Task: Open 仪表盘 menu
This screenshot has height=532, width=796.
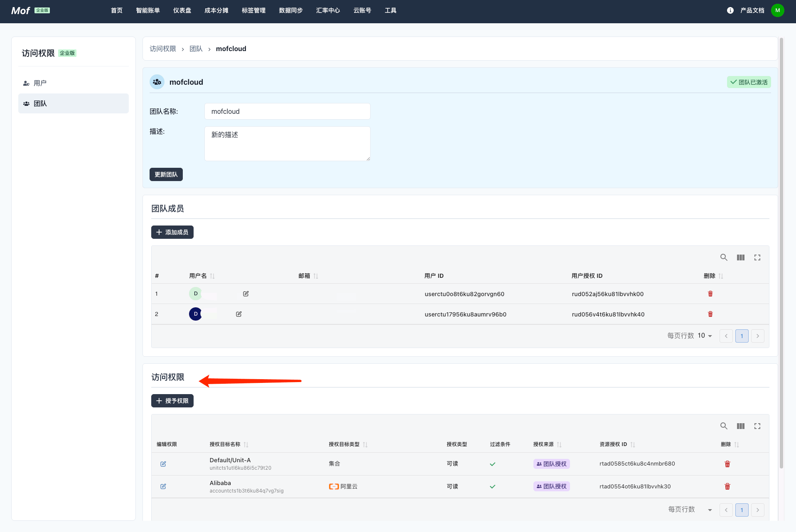Action: [x=182, y=10]
